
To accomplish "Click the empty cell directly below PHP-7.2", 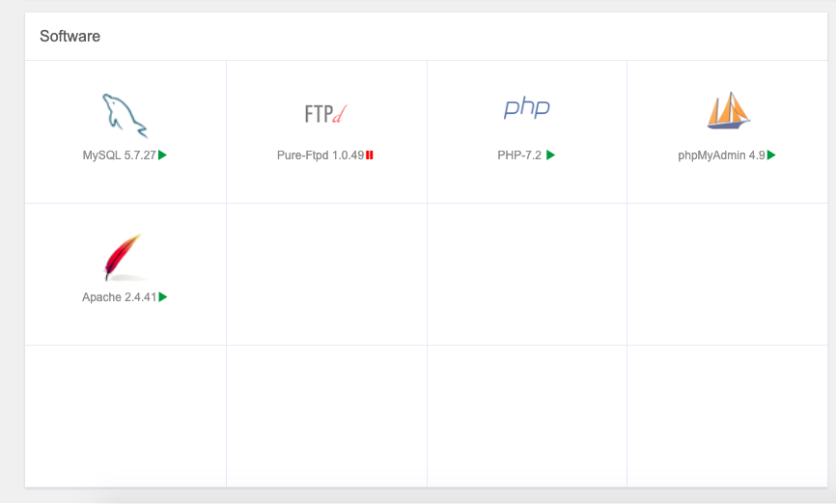I will (526, 274).
